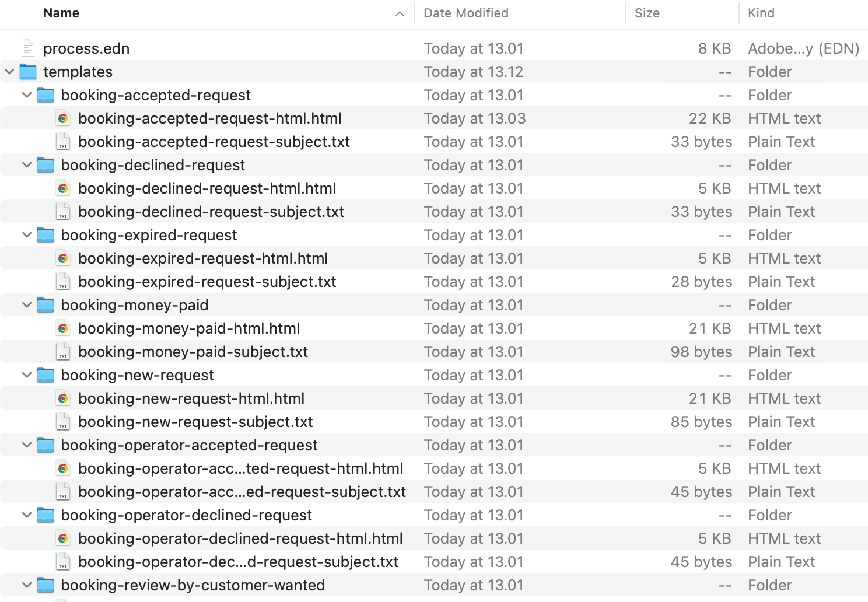Sort files by Name column header
This screenshot has height=602, width=868.
pyautogui.click(x=61, y=13)
